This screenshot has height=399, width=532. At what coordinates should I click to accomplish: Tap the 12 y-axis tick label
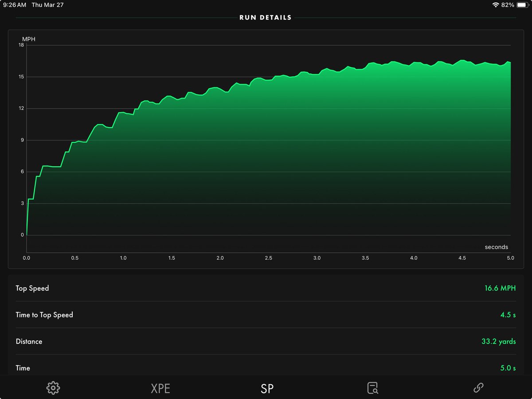pos(21,109)
